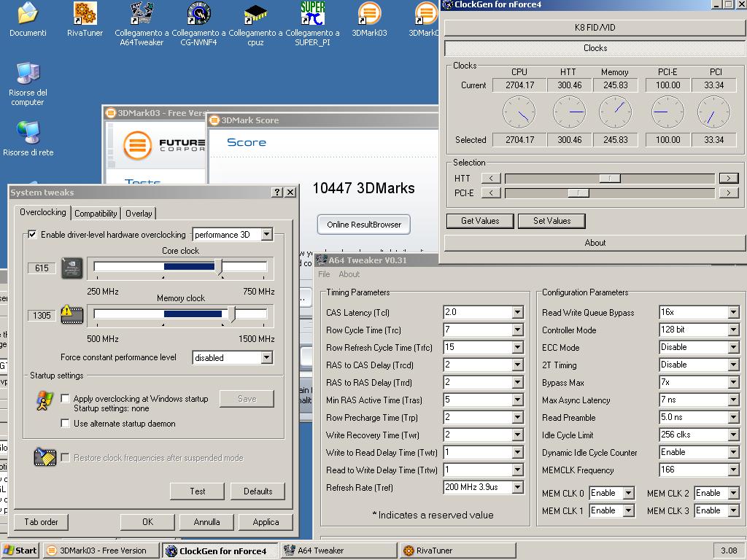The height and width of the screenshot is (560, 747).
Task: Open Risorse del computer icon
Action: pyautogui.click(x=28, y=74)
